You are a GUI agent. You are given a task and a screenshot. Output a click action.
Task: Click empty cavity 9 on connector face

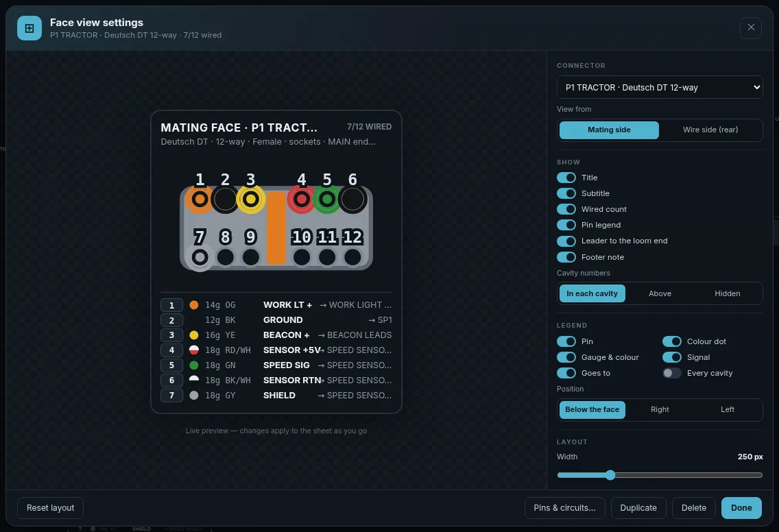pos(250,257)
